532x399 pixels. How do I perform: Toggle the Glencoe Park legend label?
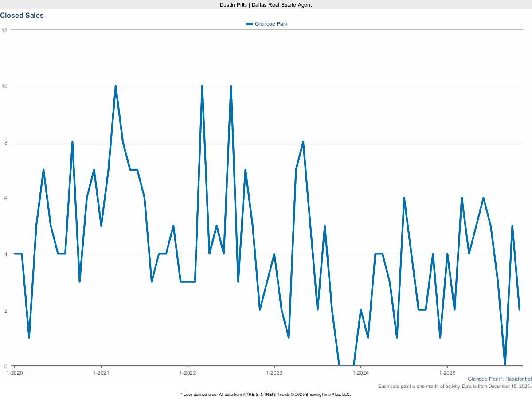coord(271,24)
